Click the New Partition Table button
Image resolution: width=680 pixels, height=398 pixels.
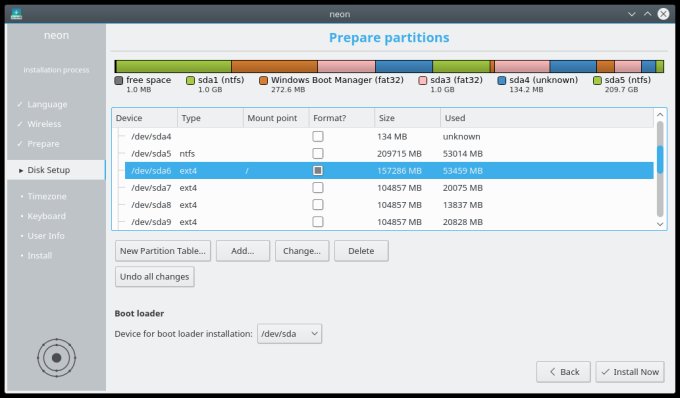coord(163,251)
